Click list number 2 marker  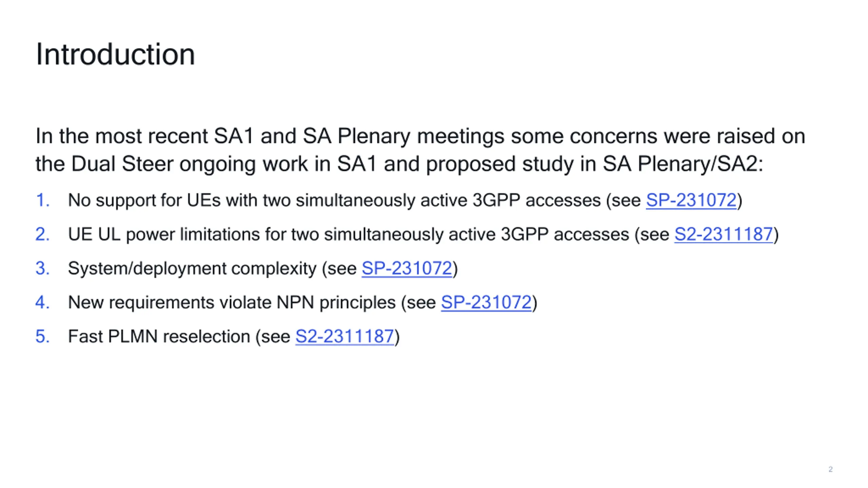(x=43, y=234)
